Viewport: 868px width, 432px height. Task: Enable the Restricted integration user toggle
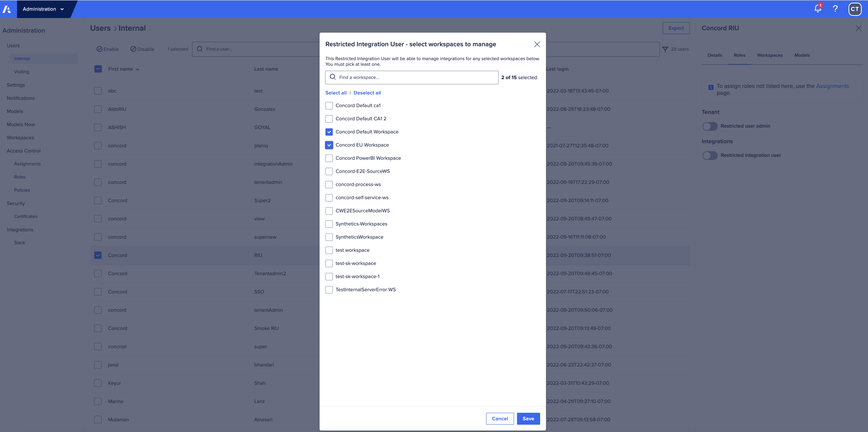click(710, 155)
